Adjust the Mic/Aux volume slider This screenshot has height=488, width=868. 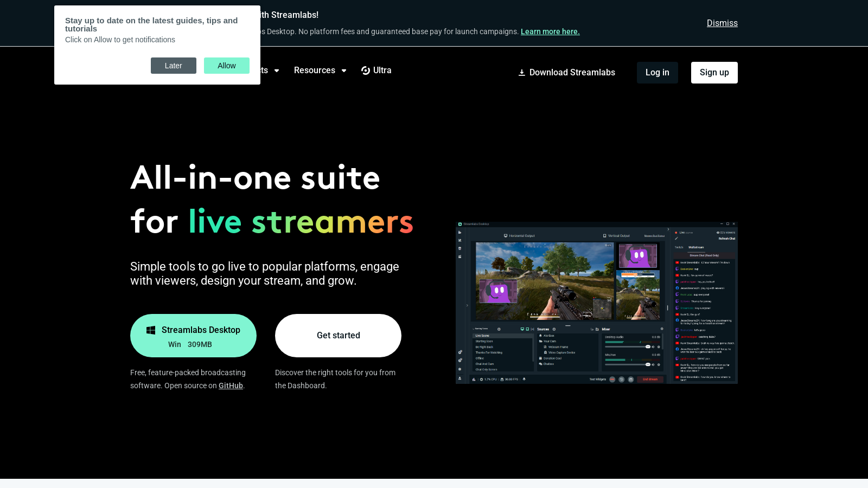click(x=648, y=365)
